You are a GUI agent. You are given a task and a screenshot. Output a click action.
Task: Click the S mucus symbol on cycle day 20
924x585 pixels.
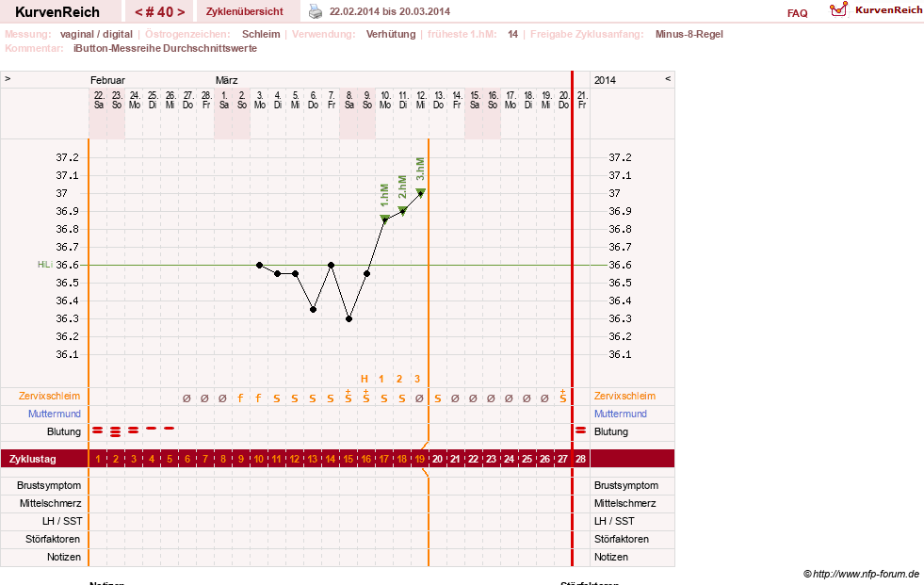[438, 398]
